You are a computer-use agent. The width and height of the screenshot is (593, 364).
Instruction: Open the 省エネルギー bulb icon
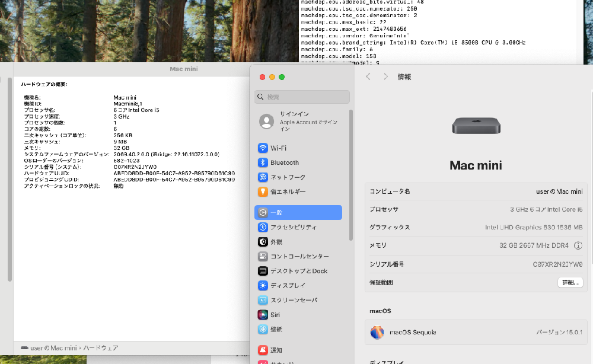[x=263, y=191]
